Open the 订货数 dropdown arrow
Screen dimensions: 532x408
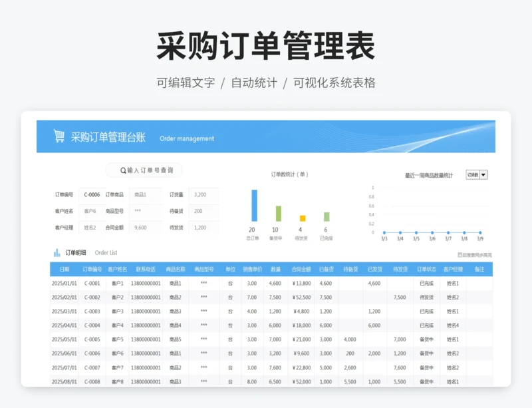coord(483,175)
